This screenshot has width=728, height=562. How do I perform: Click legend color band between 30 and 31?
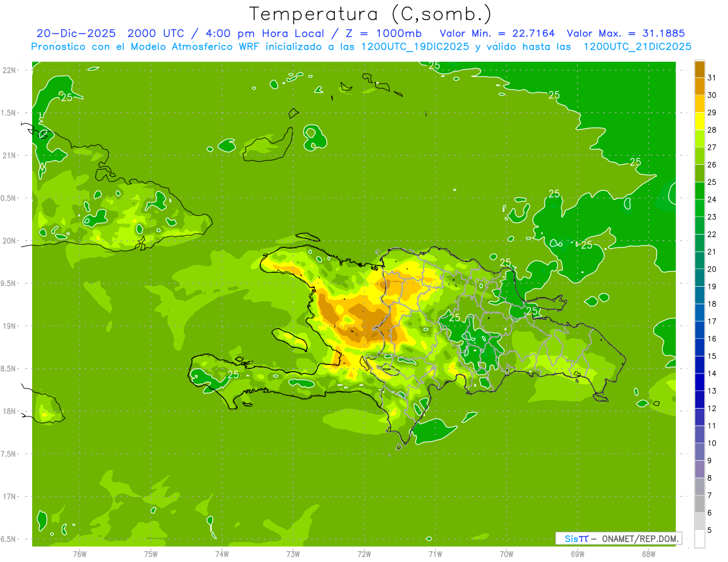click(699, 86)
